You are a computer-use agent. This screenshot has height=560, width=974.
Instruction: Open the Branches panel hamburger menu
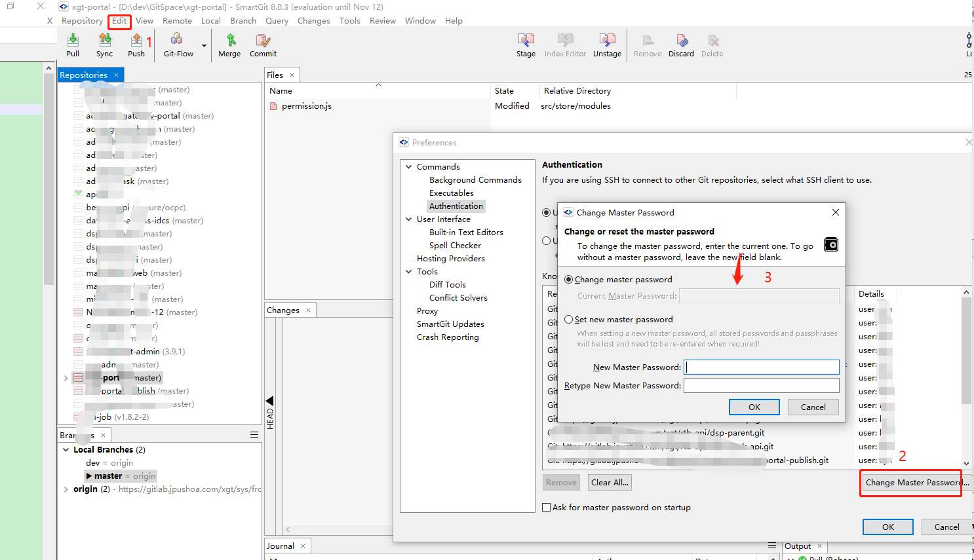coord(254,435)
